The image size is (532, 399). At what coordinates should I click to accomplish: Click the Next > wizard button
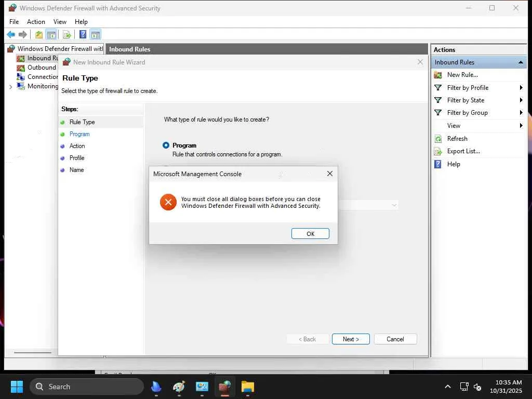[x=351, y=339]
